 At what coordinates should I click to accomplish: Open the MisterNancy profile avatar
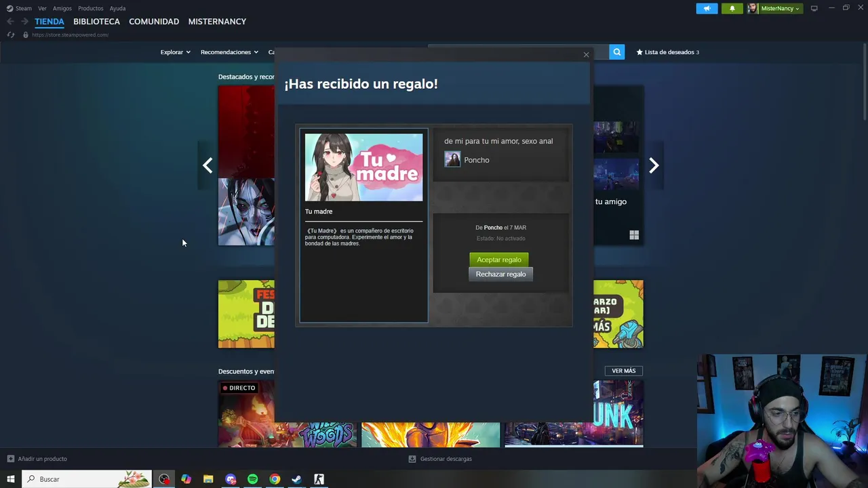click(752, 8)
